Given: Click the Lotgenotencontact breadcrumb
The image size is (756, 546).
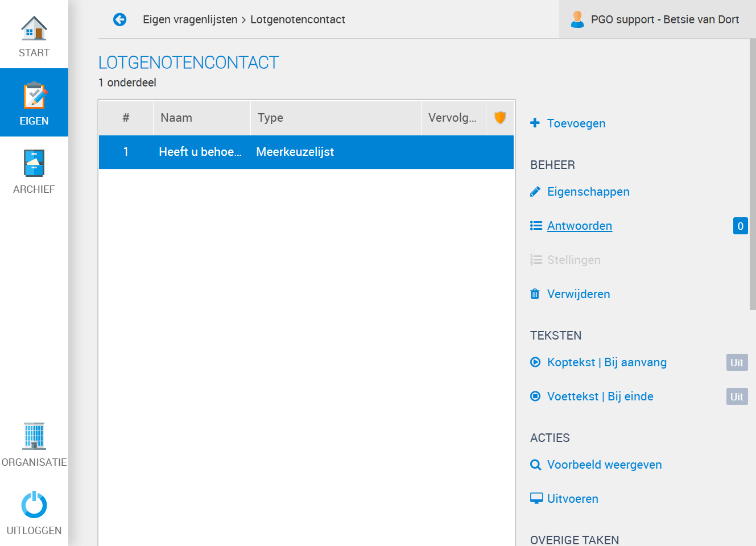Looking at the screenshot, I should point(298,19).
